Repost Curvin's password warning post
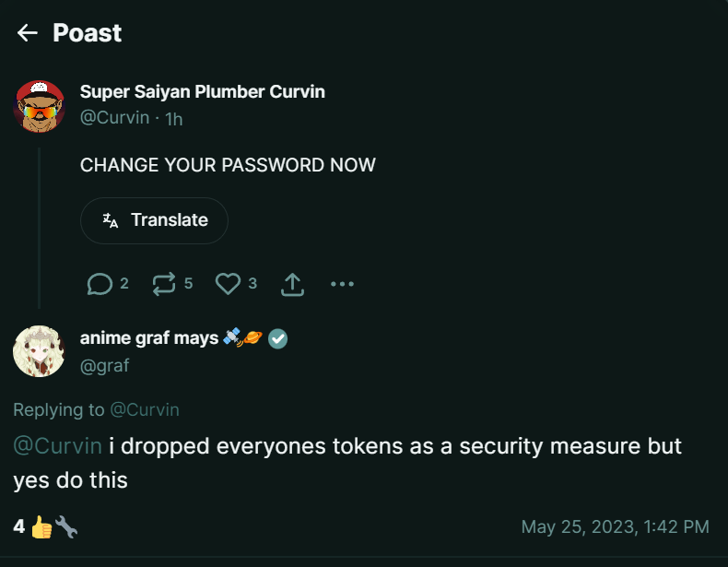 [164, 284]
